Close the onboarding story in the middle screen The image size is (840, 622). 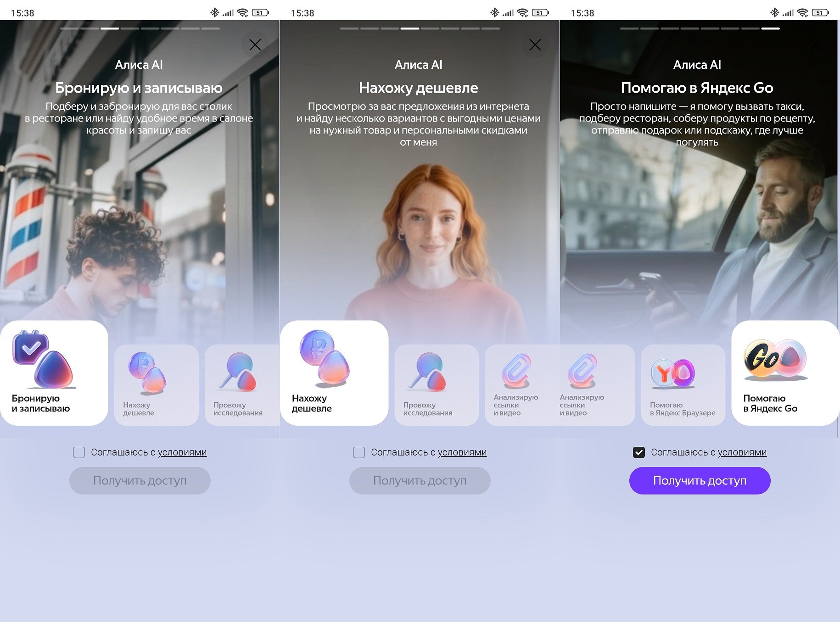(535, 44)
